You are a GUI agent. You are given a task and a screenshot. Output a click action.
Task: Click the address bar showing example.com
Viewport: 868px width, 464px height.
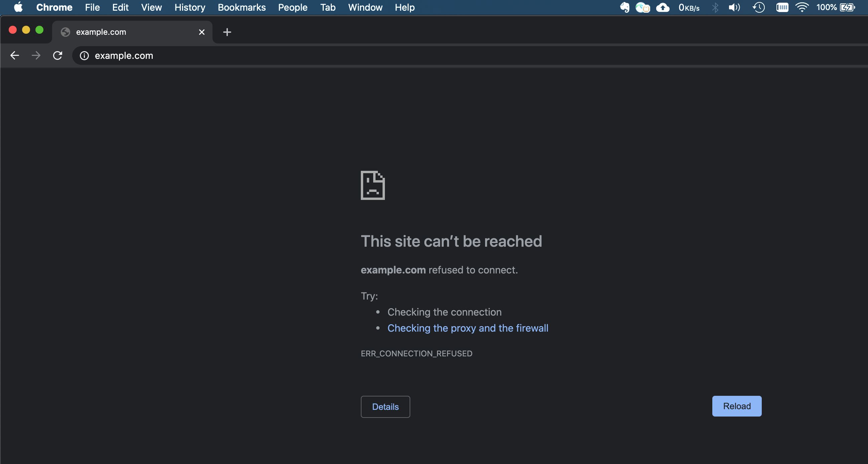[x=470, y=55]
